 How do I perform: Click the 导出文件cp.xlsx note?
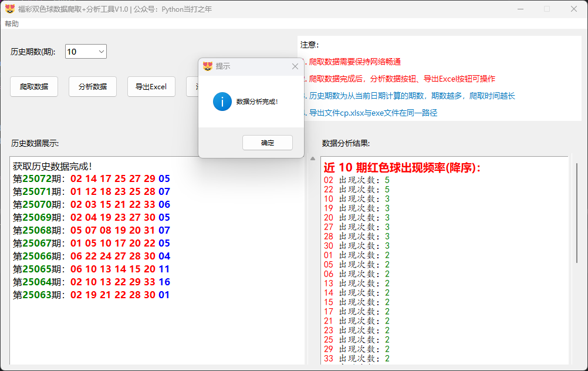[x=371, y=113]
